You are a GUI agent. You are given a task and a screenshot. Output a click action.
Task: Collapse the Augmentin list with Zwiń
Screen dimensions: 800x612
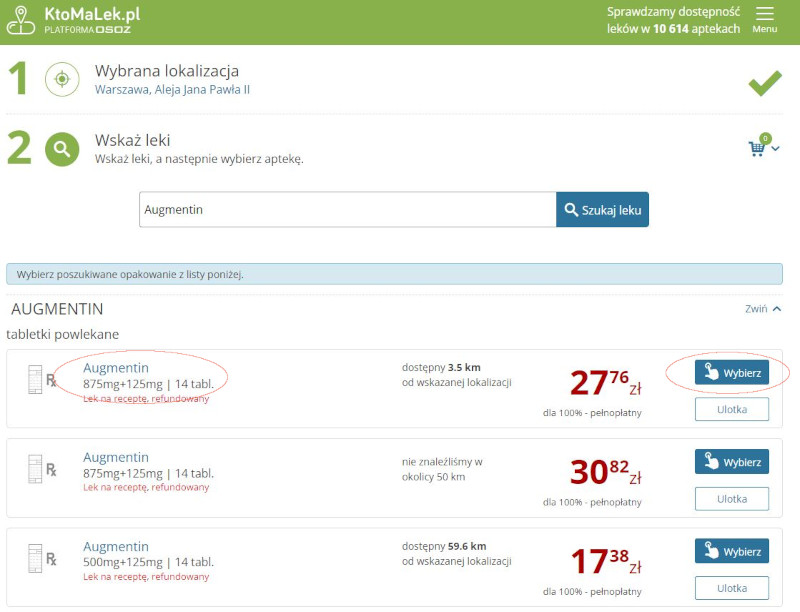(763, 309)
